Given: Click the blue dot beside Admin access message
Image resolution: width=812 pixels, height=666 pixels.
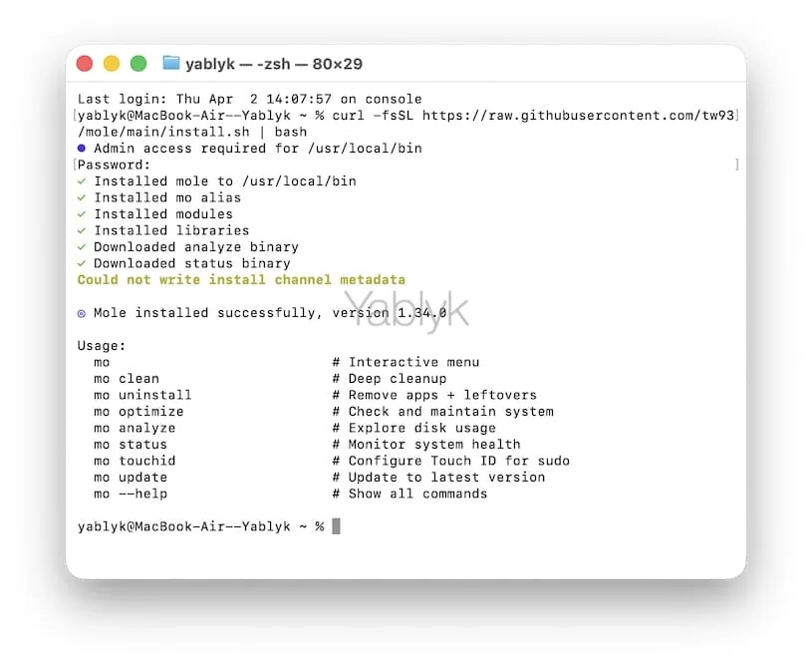Looking at the screenshot, I should 83,148.
